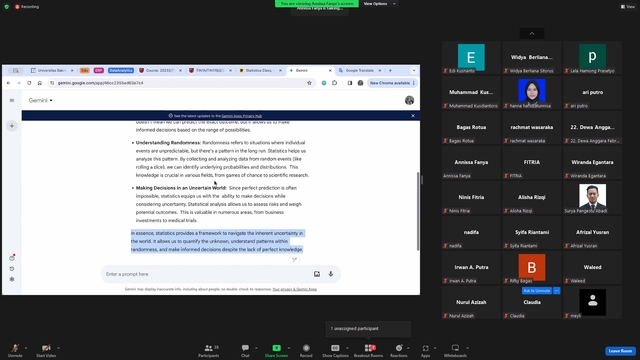Open Reactions menu
This screenshot has width=640, height=360.
(x=399, y=350)
